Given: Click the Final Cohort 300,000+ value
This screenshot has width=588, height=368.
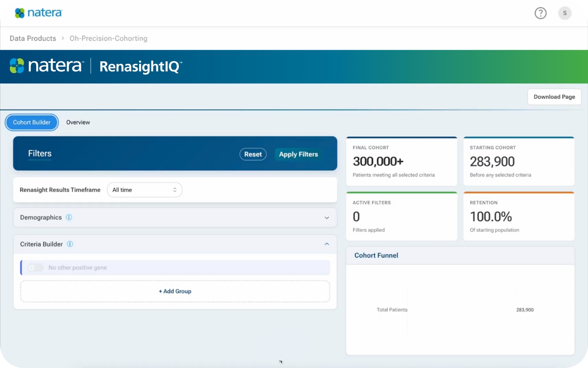Looking at the screenshot, I should (378, 161).
